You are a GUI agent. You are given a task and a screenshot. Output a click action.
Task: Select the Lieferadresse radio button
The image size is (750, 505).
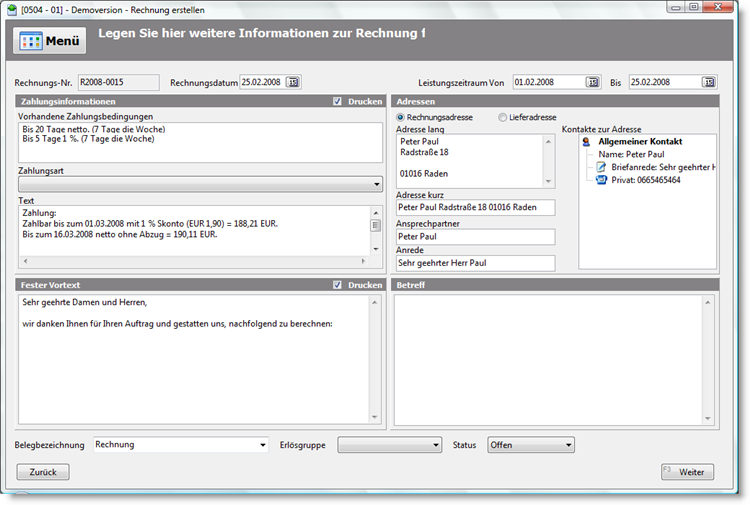(x=503, y=117)
